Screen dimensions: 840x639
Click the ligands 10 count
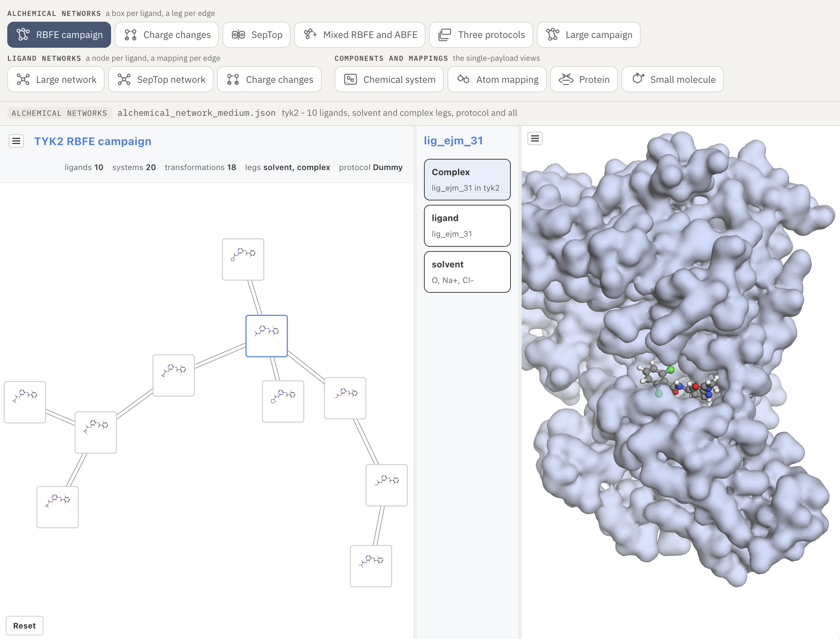84,168
